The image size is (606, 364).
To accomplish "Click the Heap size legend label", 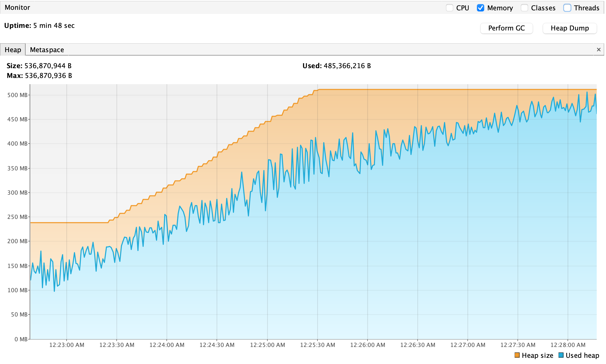I will pyautogui.click(x=537, y=355).
